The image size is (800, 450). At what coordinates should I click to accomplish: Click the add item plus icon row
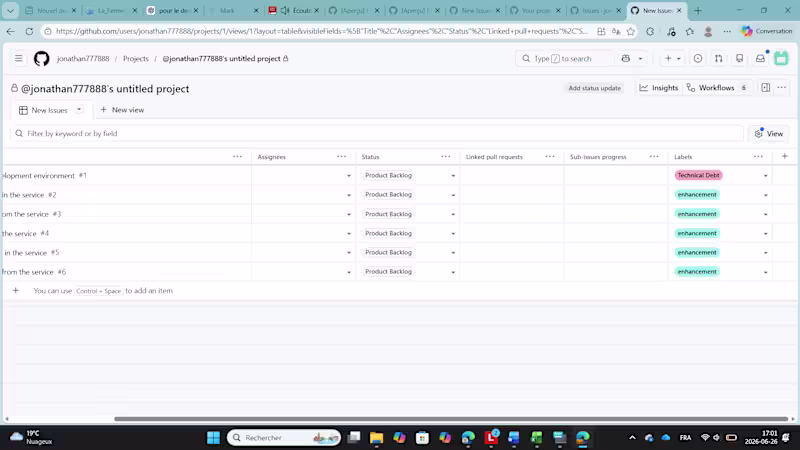[16, 291]
